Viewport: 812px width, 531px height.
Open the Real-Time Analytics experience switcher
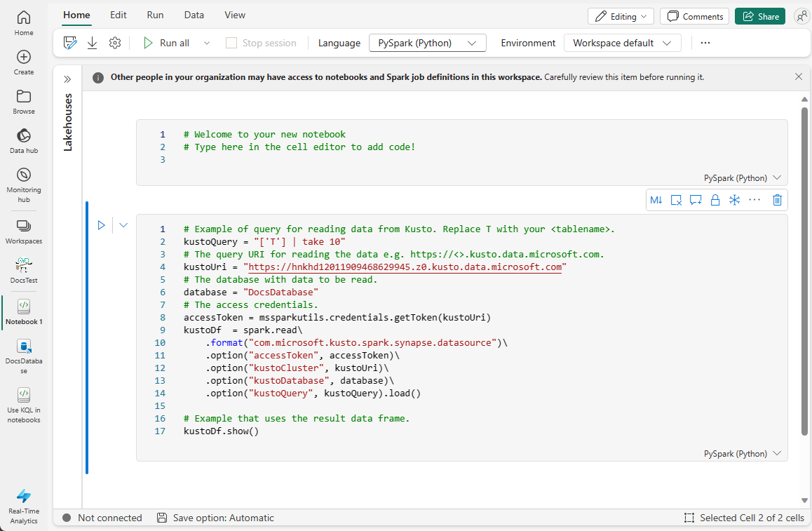tap(24, 506)
